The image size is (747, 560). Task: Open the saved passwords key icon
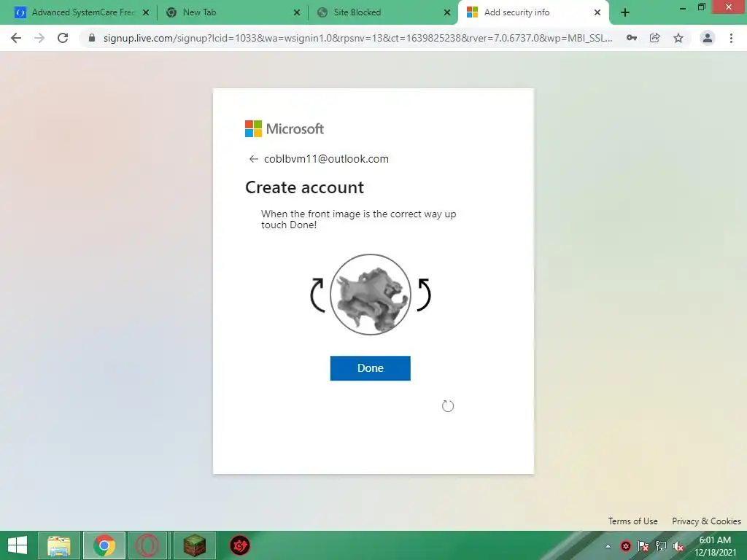point(632,38)
